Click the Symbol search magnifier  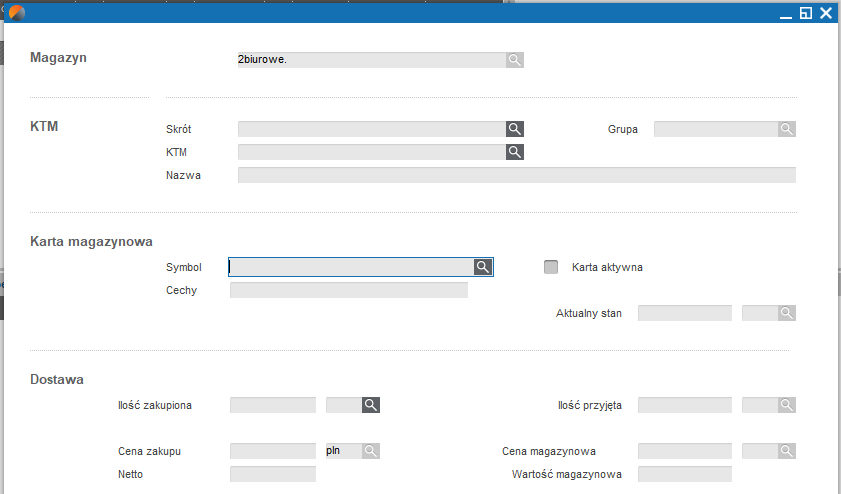483,267
